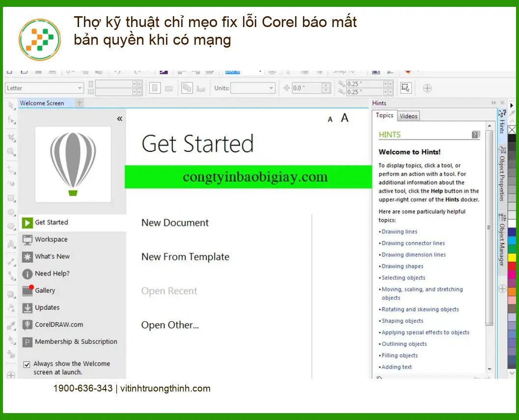Open Filling objects hint topic
The image size is (519, 420).
pyautogui.click(x=400, y=356)
